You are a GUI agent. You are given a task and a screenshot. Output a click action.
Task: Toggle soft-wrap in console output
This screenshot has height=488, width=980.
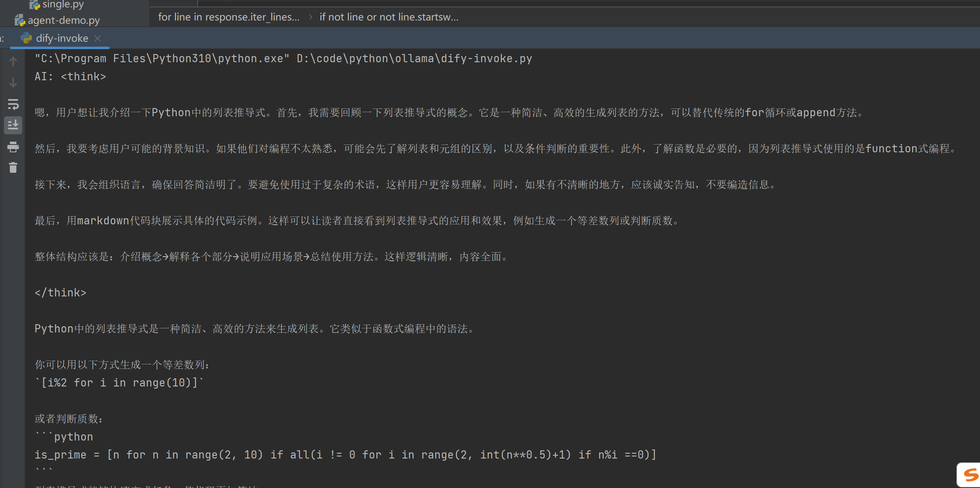13,104
